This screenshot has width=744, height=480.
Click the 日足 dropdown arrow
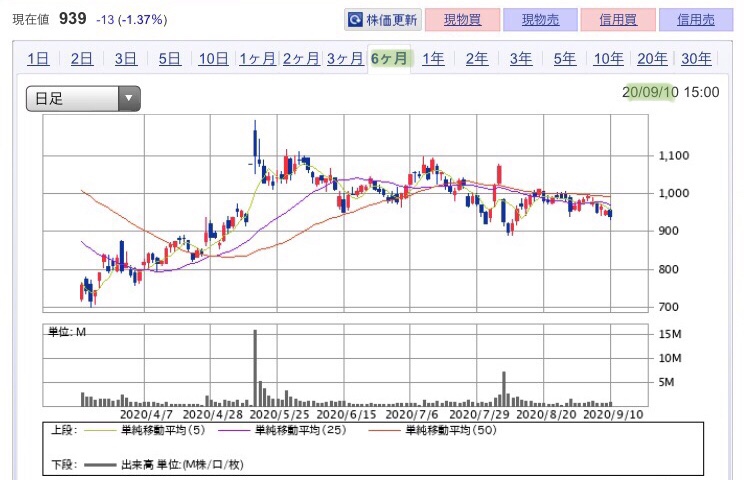click(x=129, y=99)
